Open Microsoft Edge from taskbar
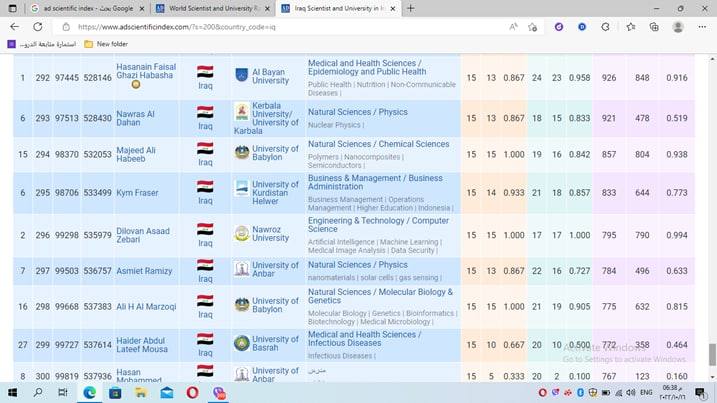 coord(90,392)
